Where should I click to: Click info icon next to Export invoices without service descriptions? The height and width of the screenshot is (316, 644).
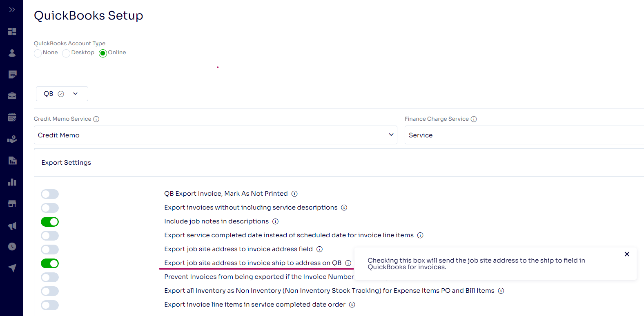coord(344,208)
